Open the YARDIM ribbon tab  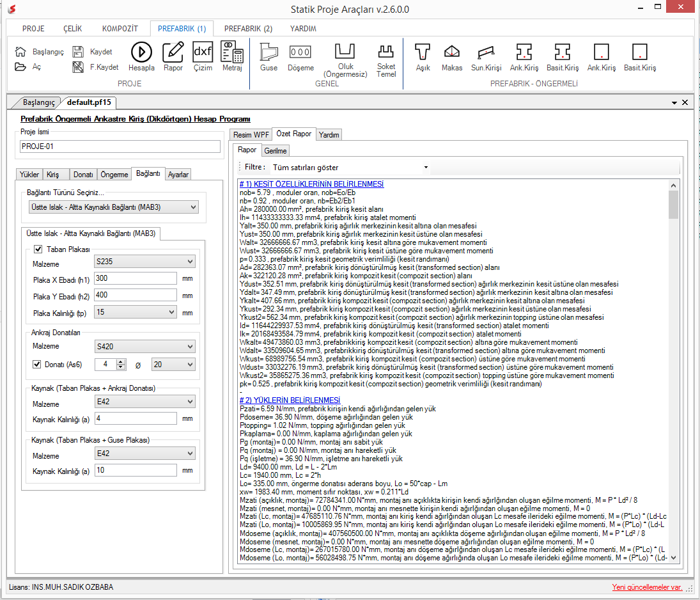coord(303,29)
